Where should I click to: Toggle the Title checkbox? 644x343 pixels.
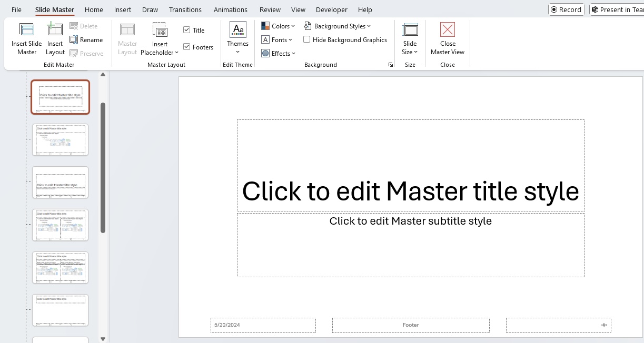[x=186, y=30]
